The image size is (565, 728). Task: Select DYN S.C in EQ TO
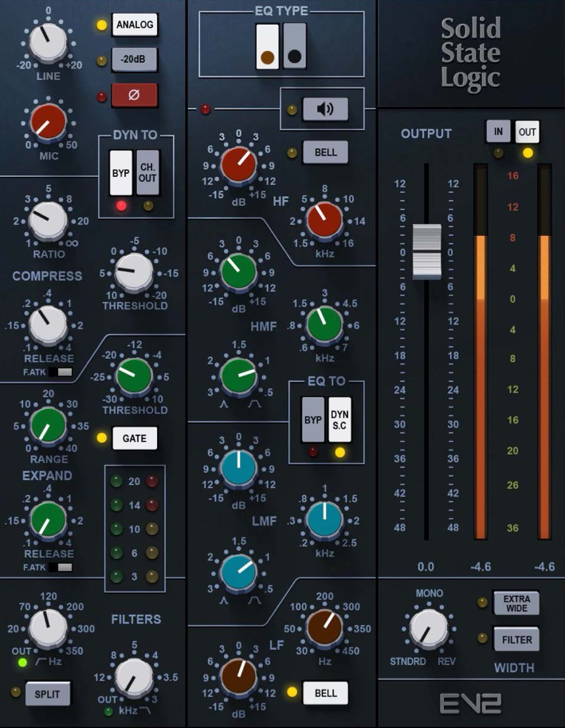pyautogui.click(x=339, y=419)
